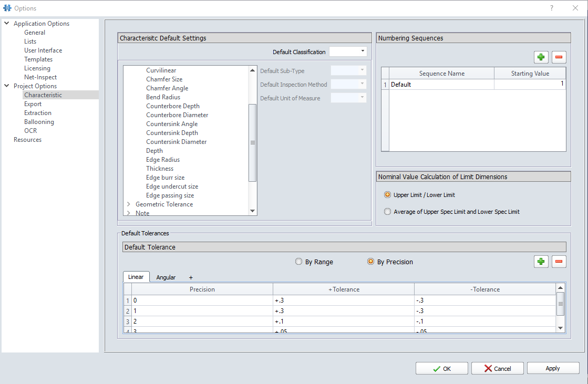Open the Options dialog help
This screenshot has width=588, height=384.
click(x=552, y=8)
